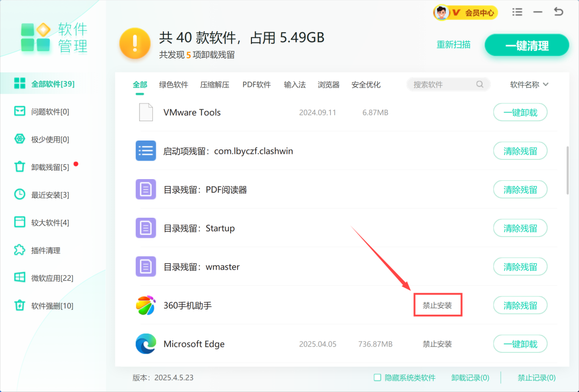
Task: Toggle the 隐藏系统类软件 checkbox
Action: pos(377,377)
